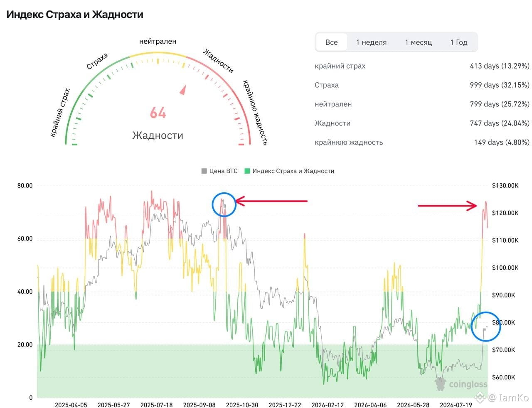Click the $120.00K price axis label
Viewport: 532px width, 408px height.
(505, 213)
